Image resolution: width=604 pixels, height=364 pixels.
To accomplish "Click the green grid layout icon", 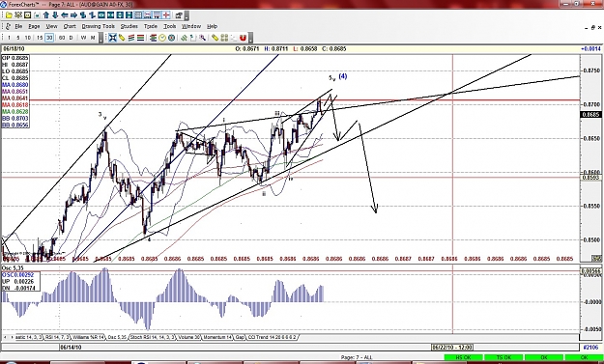I will coord(224,38).
